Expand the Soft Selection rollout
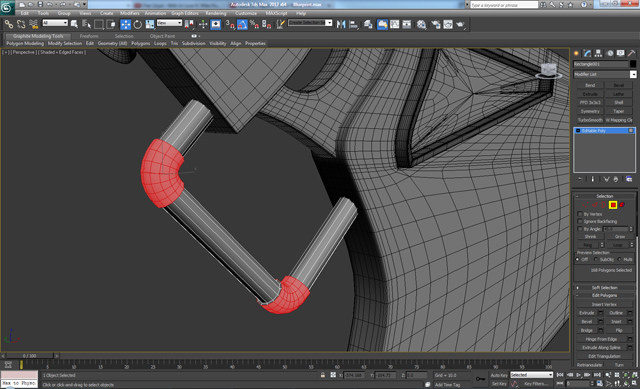640x389 pixels. pos(604,287)
